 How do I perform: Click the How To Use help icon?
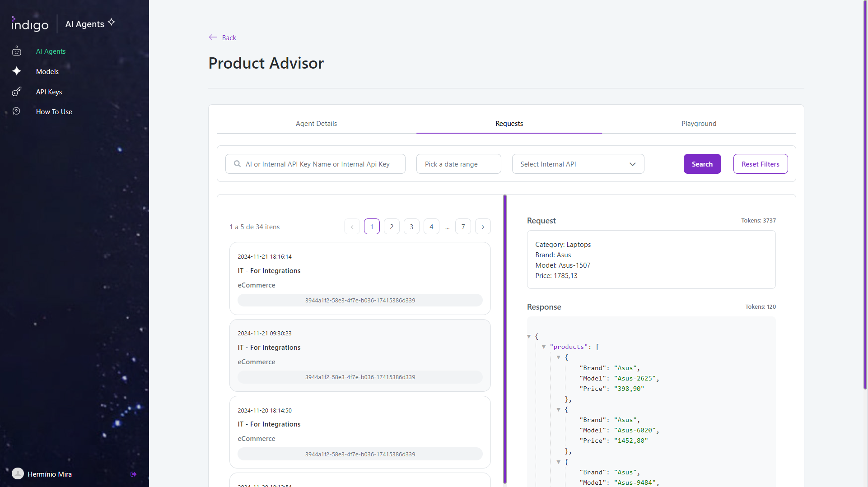[17, 111]
